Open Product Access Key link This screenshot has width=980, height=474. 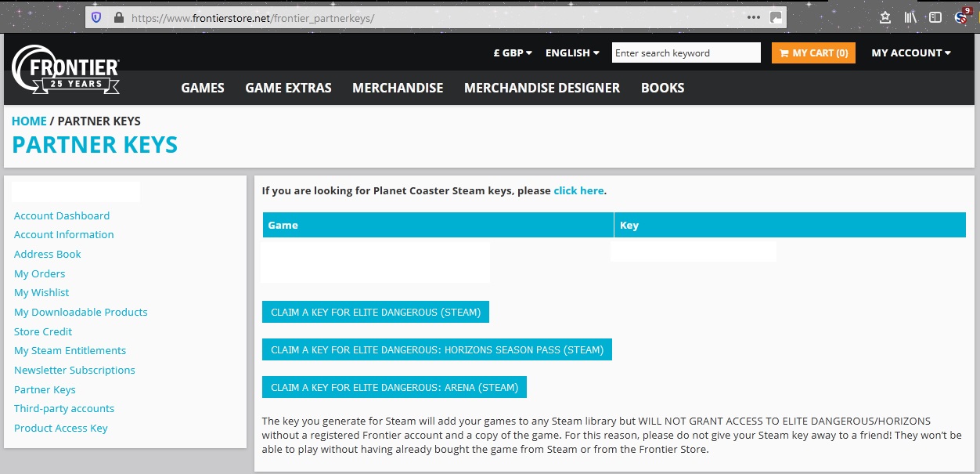[61, 428]
